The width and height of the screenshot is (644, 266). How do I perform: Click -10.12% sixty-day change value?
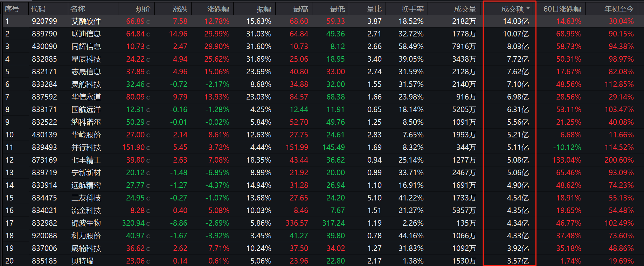pos(567,148)
